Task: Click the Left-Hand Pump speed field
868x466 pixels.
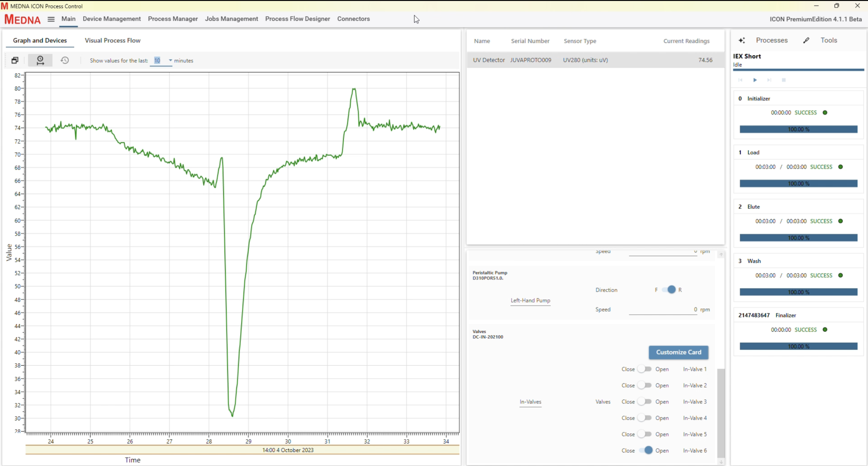Action: [662, 310]
